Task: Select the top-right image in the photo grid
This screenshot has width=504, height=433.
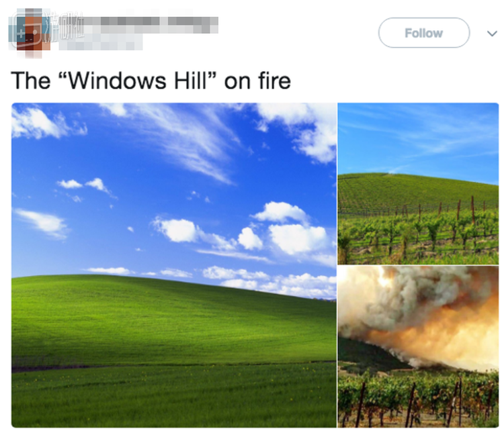Action: [418, 183]
